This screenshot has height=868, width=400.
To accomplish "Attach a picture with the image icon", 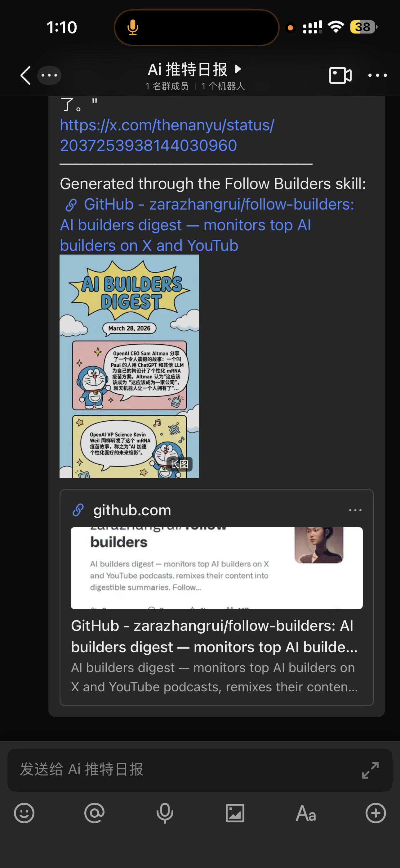I will 235,813.
